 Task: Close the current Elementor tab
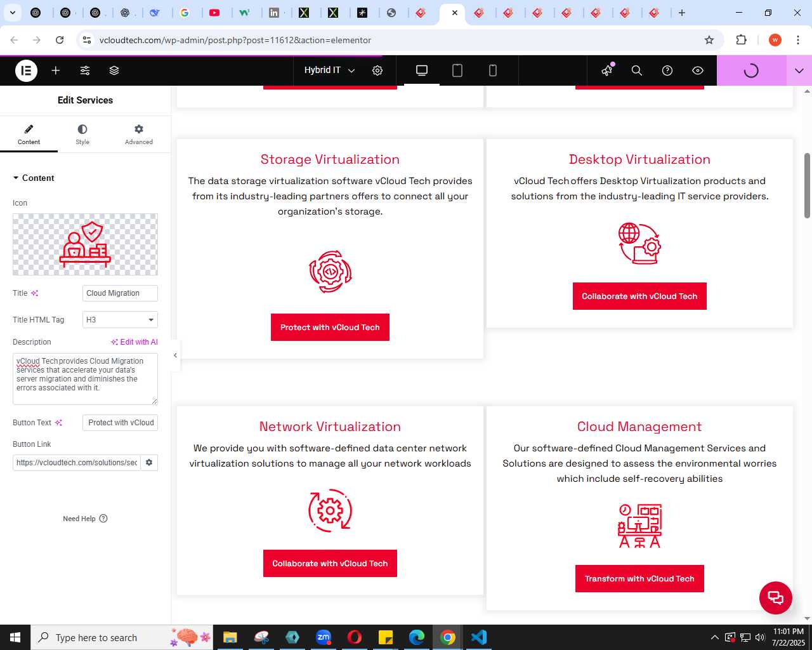click(x=455, y=13)
